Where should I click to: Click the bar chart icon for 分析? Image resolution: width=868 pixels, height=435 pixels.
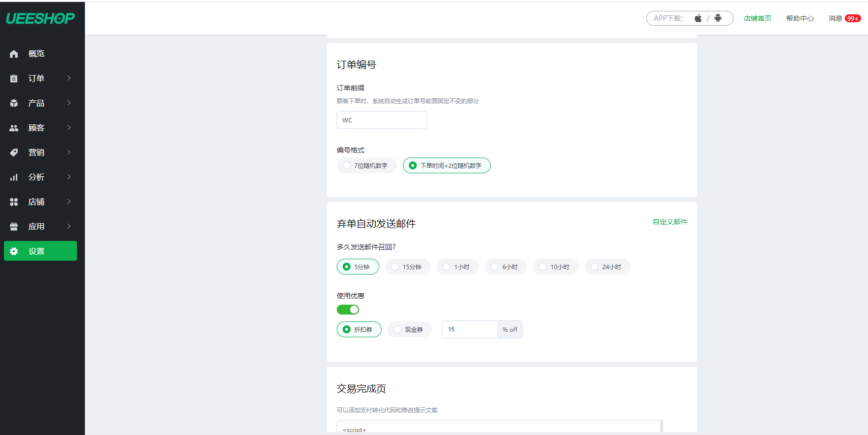14,177
